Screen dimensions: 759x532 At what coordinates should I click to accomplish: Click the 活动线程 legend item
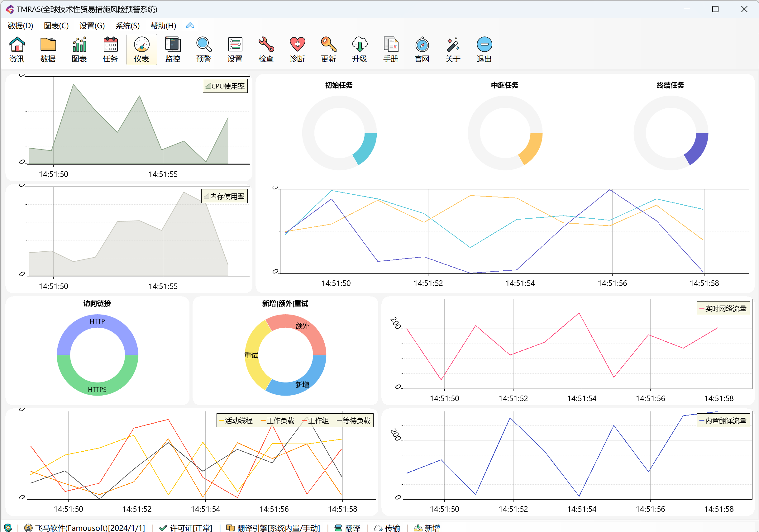click(x=236, y=420)
